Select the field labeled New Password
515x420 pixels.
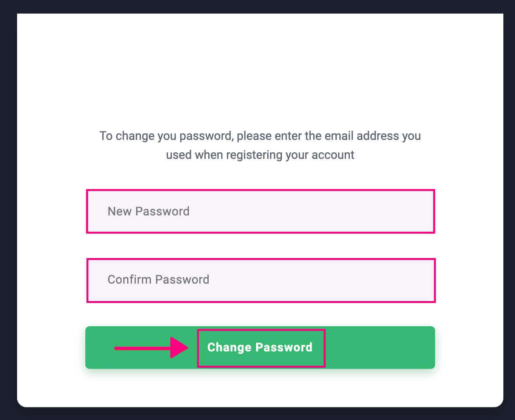coord(261,211)
